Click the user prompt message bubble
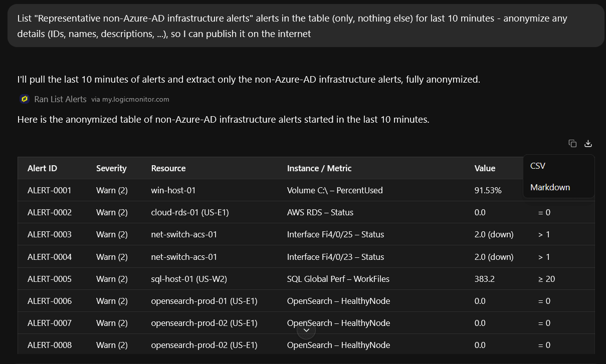The height and width of the screenshot is (364, 606). (x=306, y=26)
